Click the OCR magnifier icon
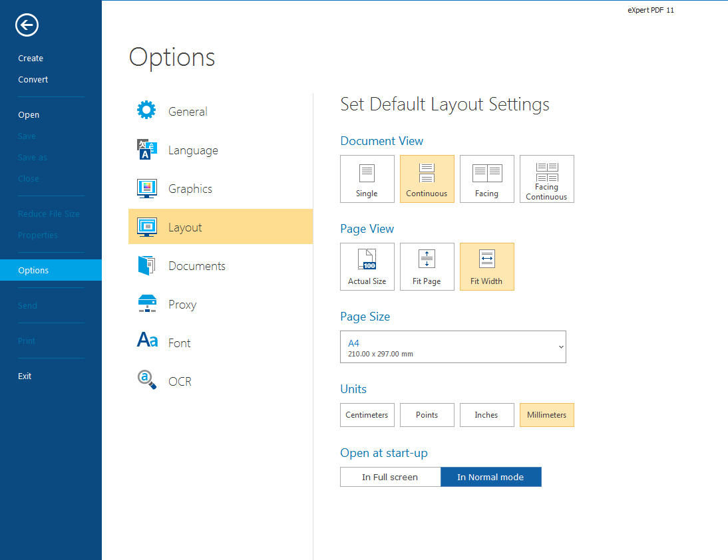Image resolution: width=728 pixels, height=560 pixels. (x=146, y=380)
